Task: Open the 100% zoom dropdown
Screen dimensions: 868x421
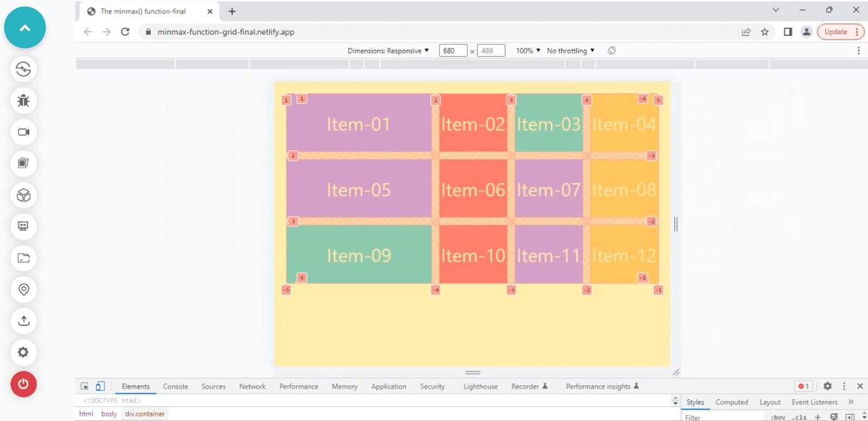Action: [x=528, y=50]
